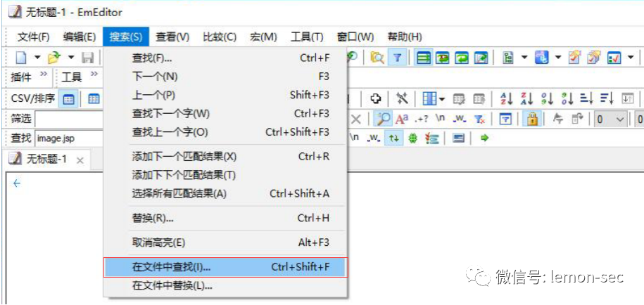This screenshot has height=305, width=644.
Task: Toggle whole word _w_ in filter bar
Action: tap(459, 119)
